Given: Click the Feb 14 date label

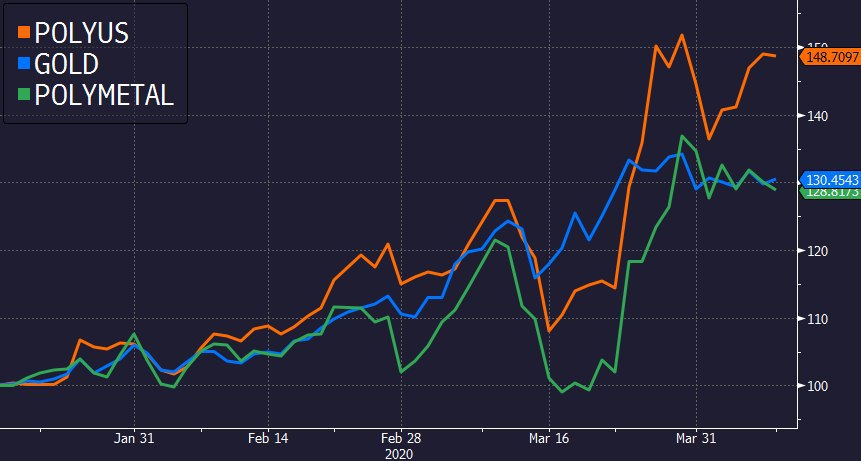Looking at the screenshot, I should click(268, 438).
